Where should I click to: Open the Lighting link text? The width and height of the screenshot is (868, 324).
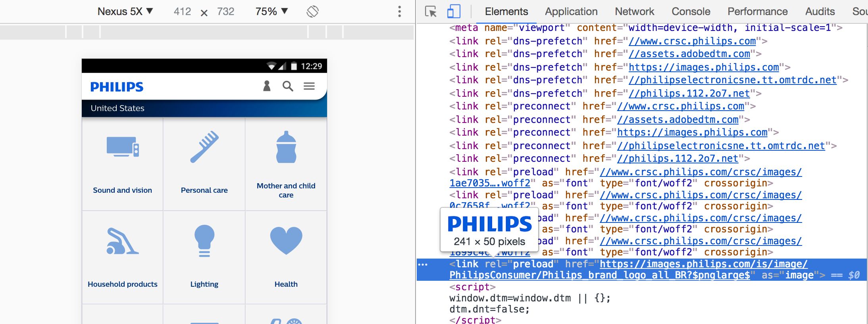pyautogui.click(x=204, y=284)
